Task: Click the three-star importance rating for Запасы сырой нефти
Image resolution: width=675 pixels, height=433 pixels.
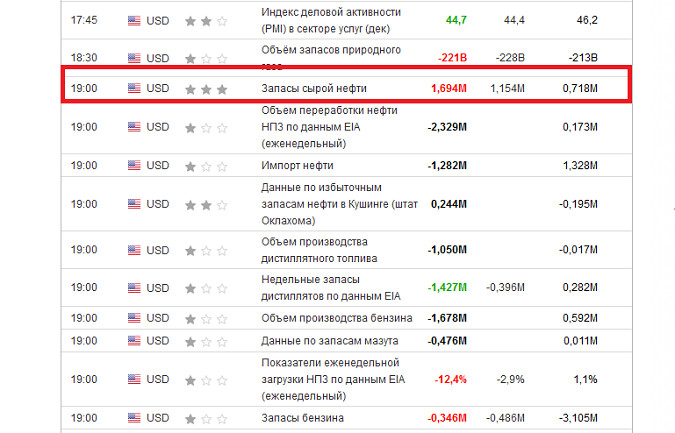Action: coord(207,89)
